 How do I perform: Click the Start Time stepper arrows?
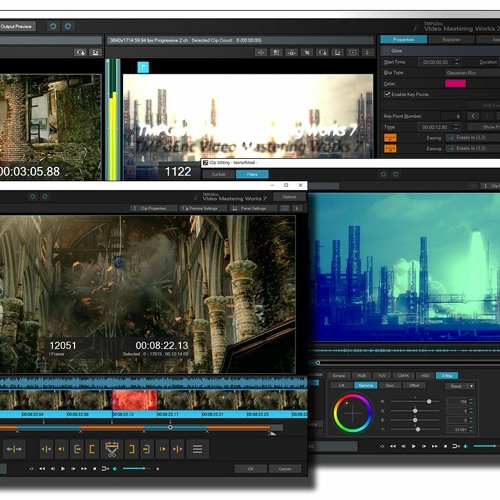click(x=457, y=62)
